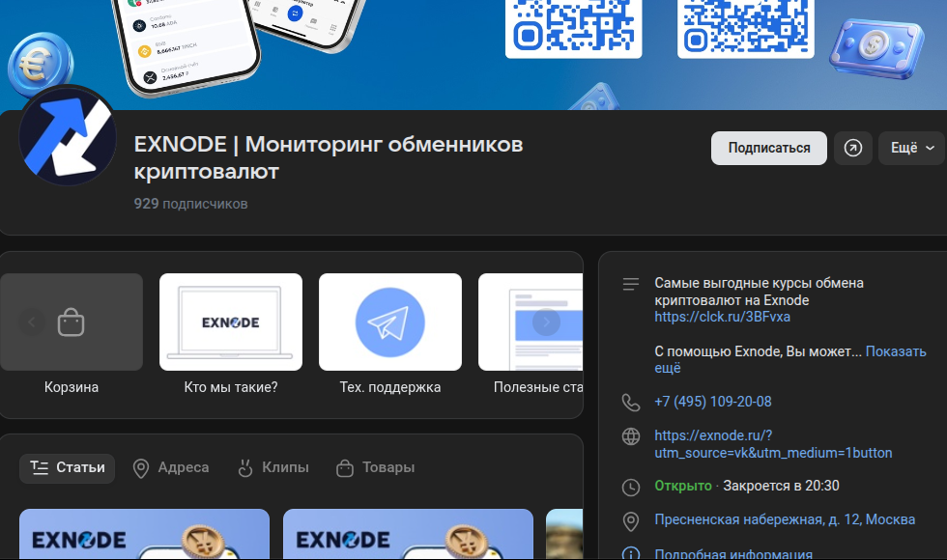Click the Открыто working hours status

point(683,486)
